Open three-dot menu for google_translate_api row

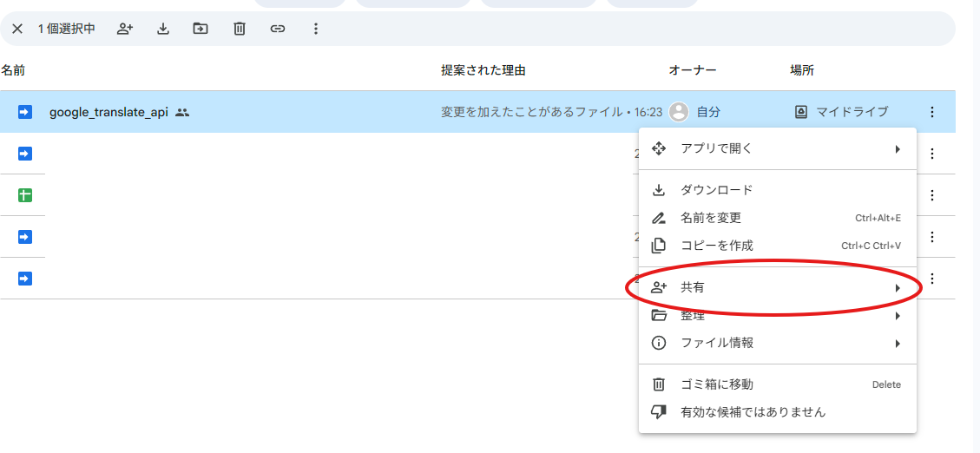click(x=932, y=113)
